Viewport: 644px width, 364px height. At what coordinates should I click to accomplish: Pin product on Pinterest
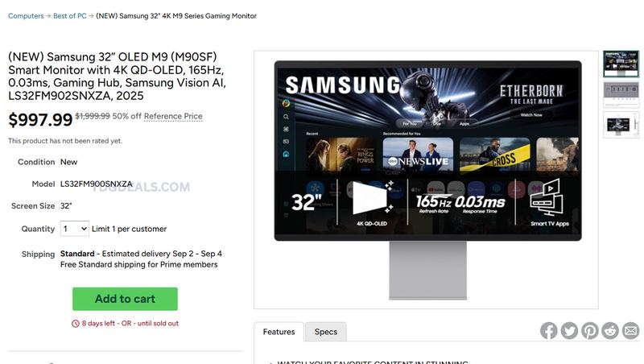(590, 331)
